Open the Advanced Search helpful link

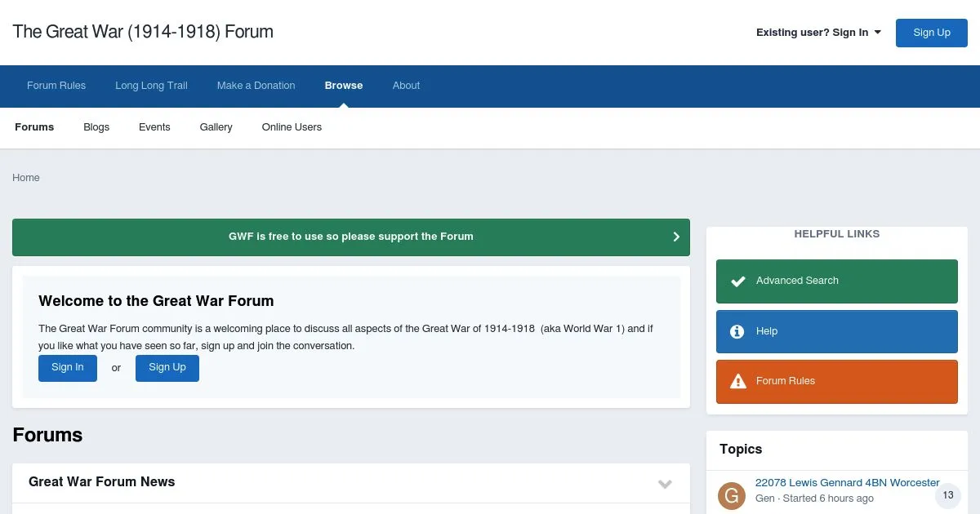(x=837, y=281)
